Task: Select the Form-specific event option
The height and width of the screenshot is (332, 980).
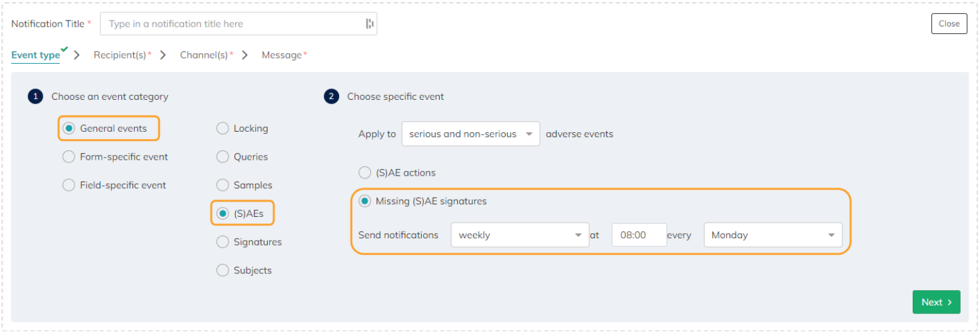Action: point(69,157)
